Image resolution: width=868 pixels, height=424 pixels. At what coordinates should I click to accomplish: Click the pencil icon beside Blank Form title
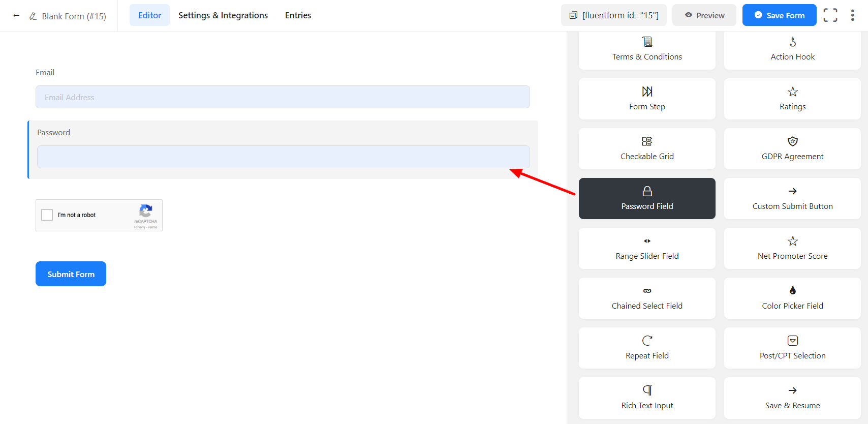point(33,16)
